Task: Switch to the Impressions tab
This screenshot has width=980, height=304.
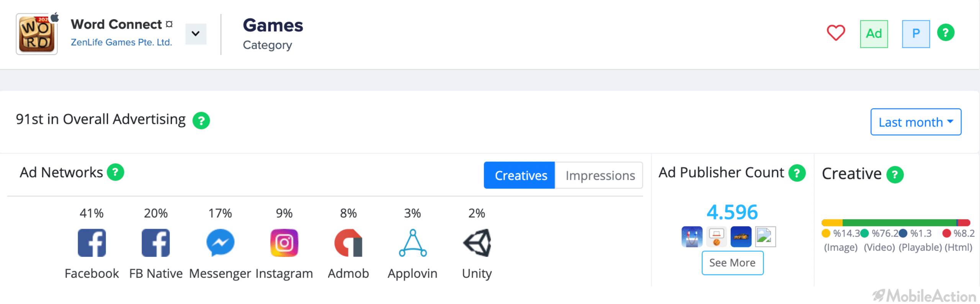Action: tap(599, 175)
